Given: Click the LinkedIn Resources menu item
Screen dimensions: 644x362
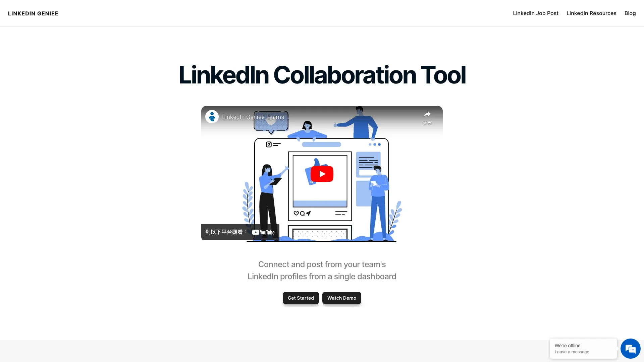Looking at the screenshot, I should pos(591,13).
